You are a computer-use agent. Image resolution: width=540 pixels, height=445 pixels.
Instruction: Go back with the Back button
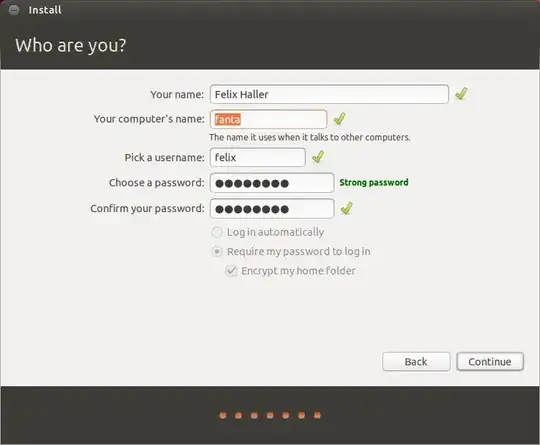416,362
